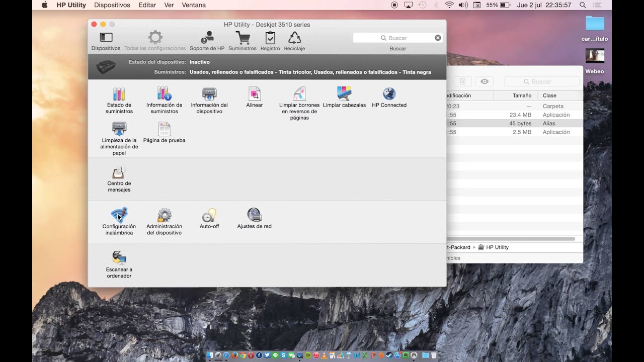Select the Finder row with 2.5 MB
This screenshot has height=362, width=644.
515,132
